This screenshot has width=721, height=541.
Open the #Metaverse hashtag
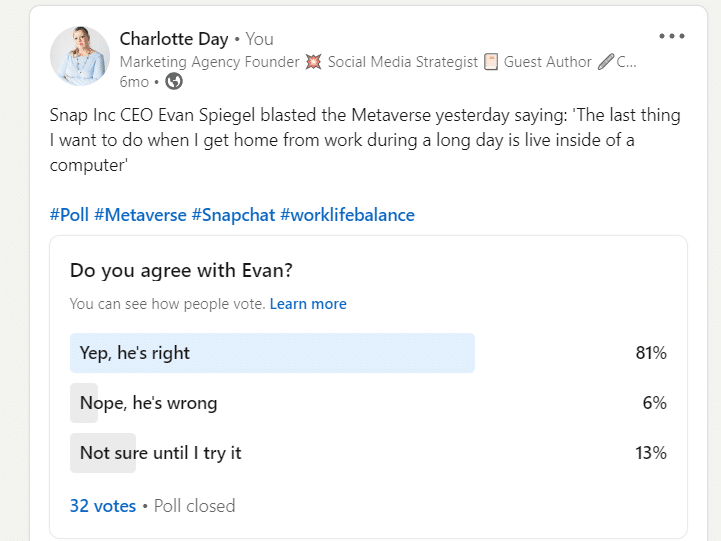tap(139, 215)
